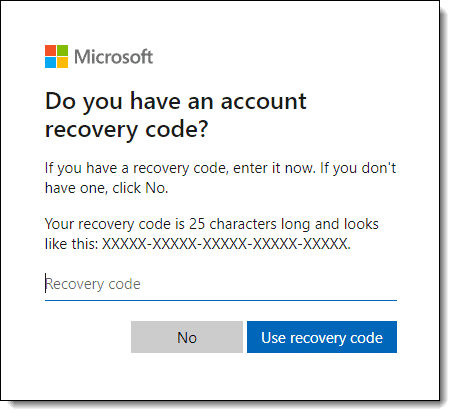Click the blue underline of the code field
Image resolution: width=455 pixels, height=416 pixels.
tap(221, 300)
